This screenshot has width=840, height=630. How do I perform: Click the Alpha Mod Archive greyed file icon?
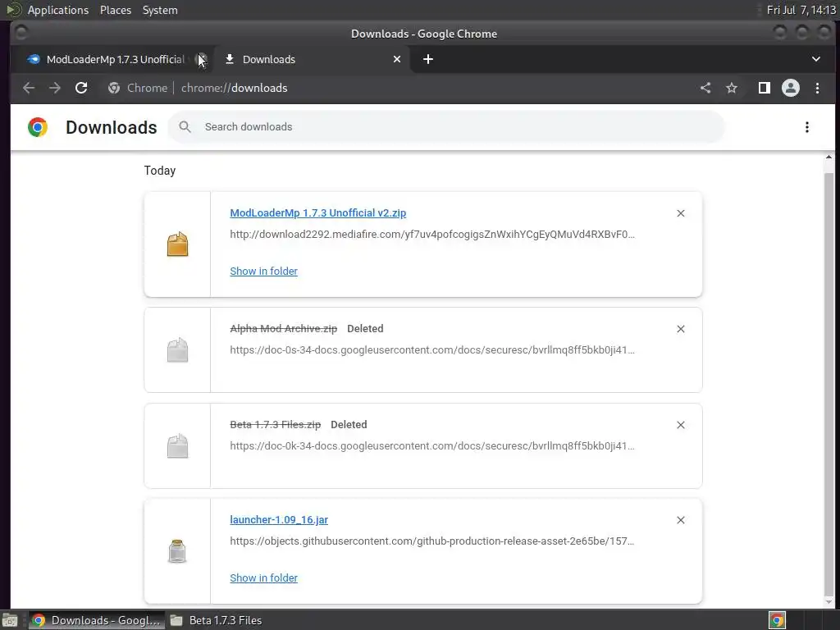coord(177,349)
